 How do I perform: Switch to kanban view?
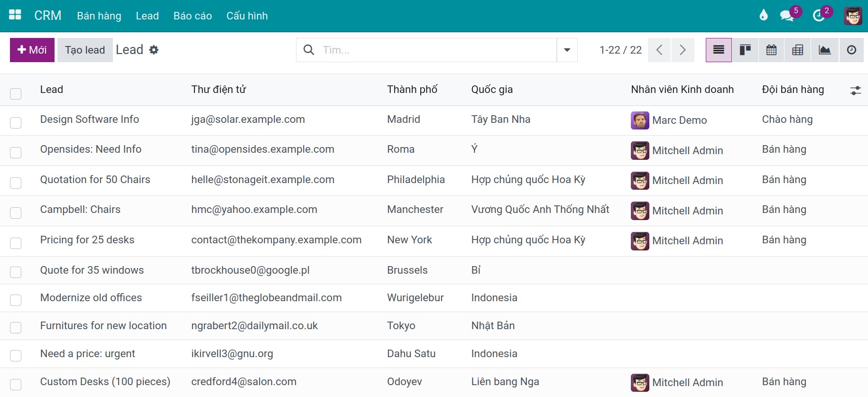click(745, 50)
